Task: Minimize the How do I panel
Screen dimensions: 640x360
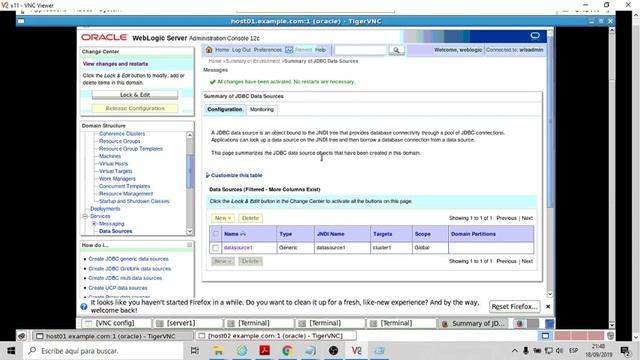Action: pyautogui.click(x=189, y=245)
